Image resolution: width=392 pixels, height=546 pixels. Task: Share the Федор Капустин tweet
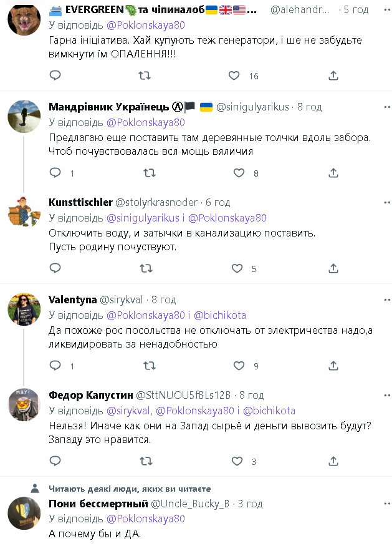coord(333,461)
